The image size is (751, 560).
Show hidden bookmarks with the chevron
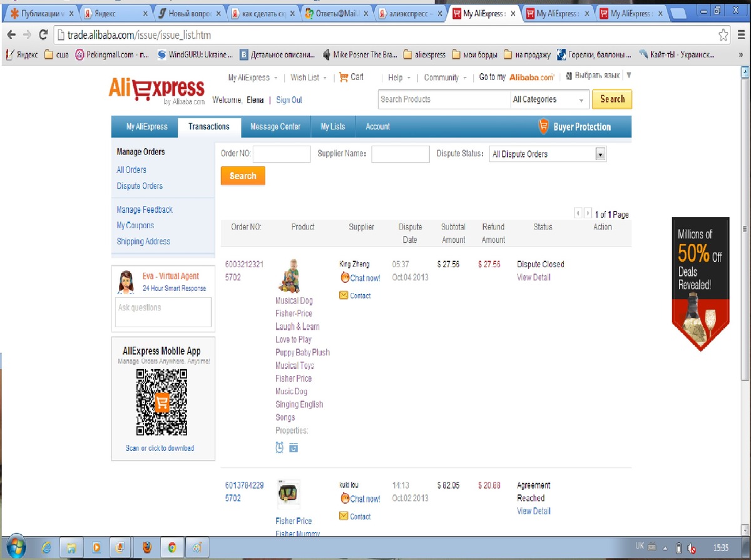tap(741, 54)
